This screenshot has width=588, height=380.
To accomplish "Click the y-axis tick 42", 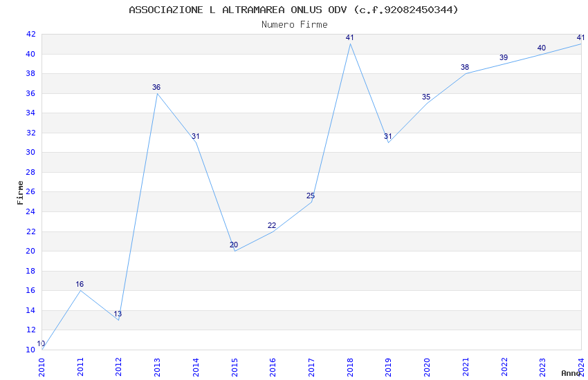I will (30, 34).
